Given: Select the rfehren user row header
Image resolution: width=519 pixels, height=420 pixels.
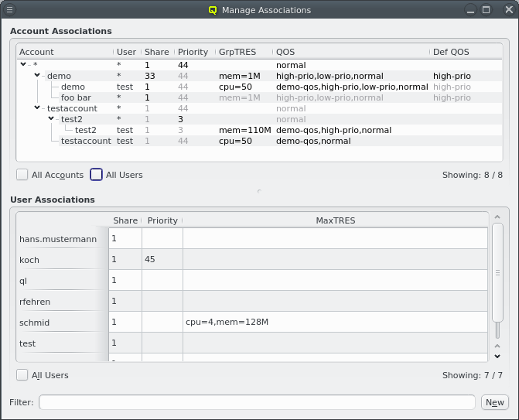Looking at the screenshot, I should tap(63, 301).
